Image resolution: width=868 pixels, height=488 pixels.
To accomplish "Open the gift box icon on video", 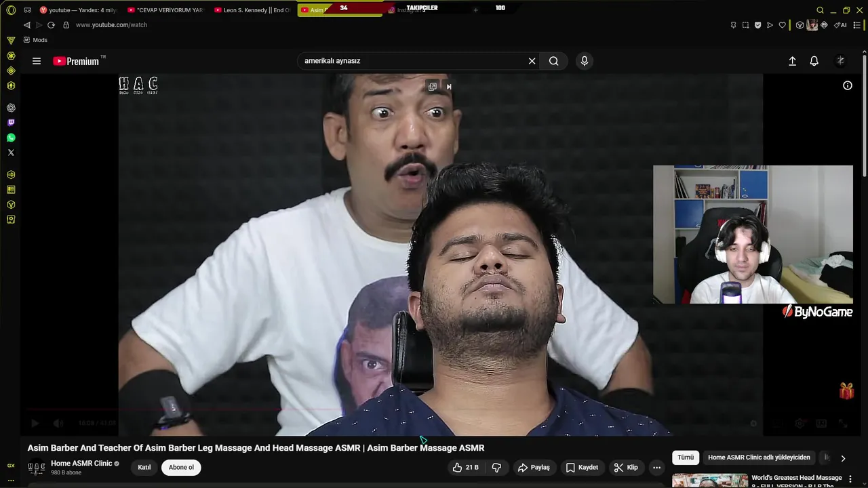I will [846, 391].
